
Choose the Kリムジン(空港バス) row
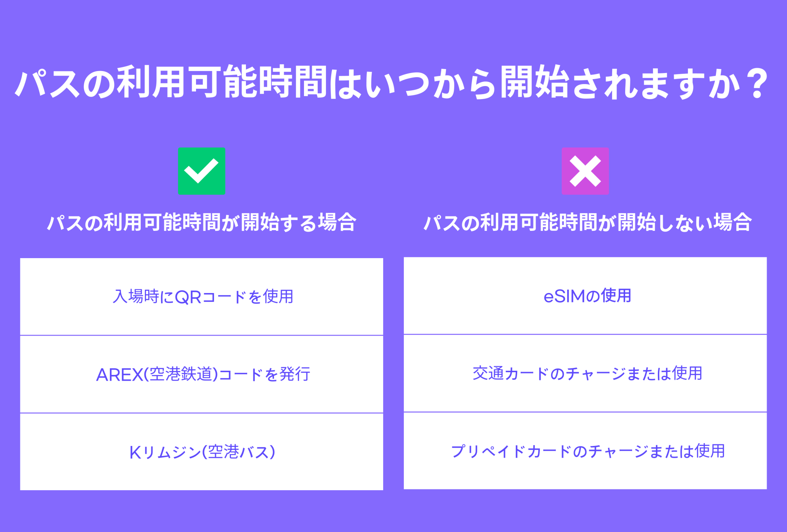(x=201, y=452)
